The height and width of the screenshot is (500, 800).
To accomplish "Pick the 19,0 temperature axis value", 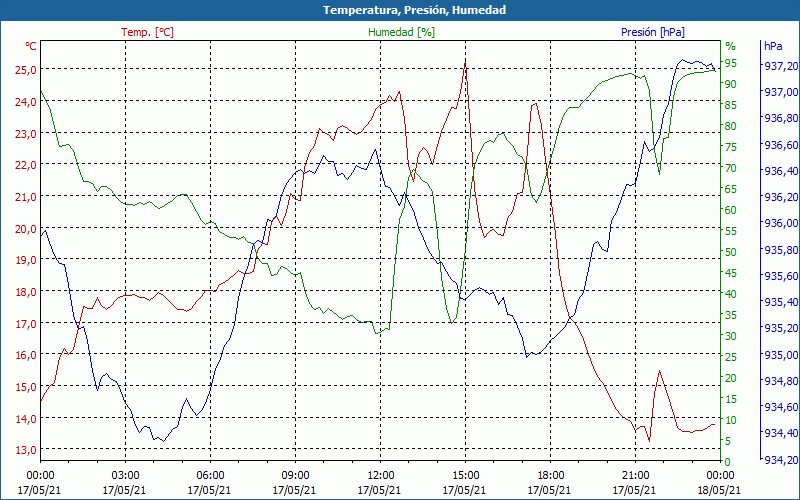I will point(26,260).
